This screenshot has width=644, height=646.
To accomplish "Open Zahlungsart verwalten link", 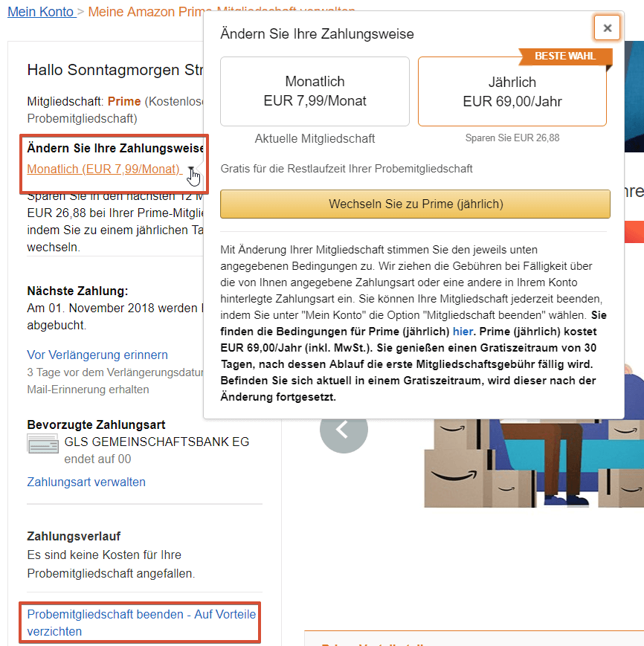I will [x=86, y=482].
